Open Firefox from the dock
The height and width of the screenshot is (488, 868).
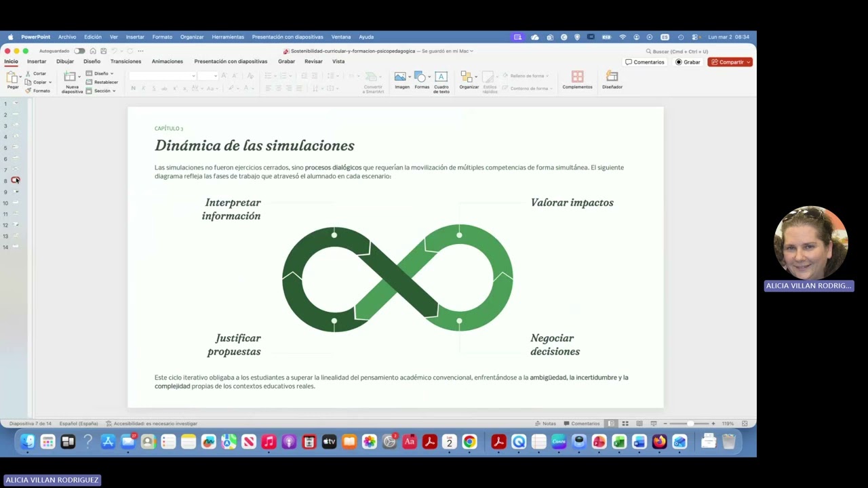click(659, 442)
